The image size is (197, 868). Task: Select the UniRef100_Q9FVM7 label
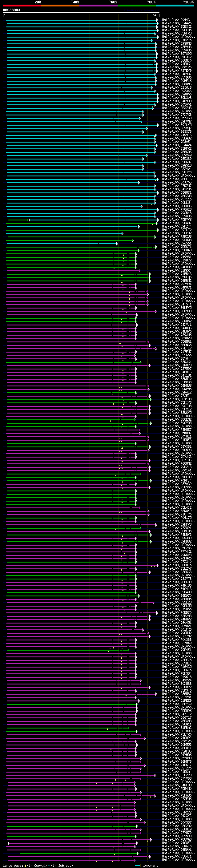point(177,122)
